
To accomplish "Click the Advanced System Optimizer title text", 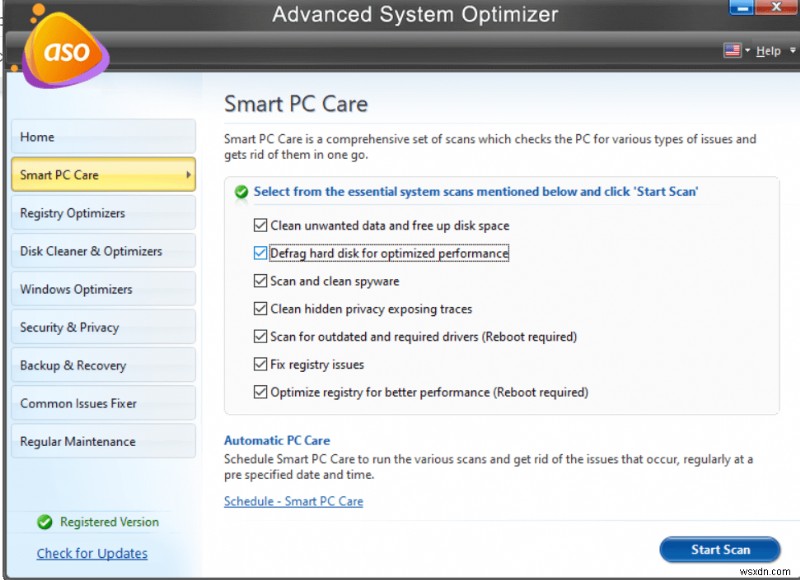I will tap(415, 14).
